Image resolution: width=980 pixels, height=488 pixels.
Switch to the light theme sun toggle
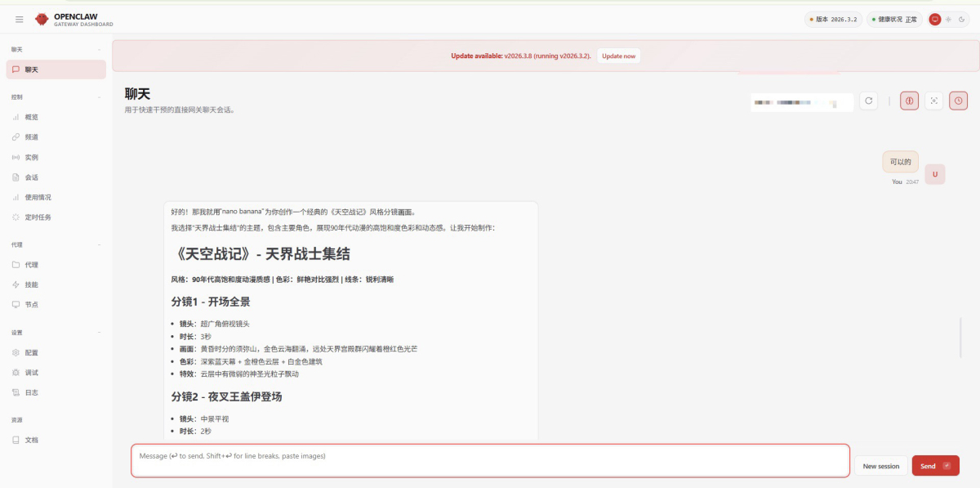[948, 19]
